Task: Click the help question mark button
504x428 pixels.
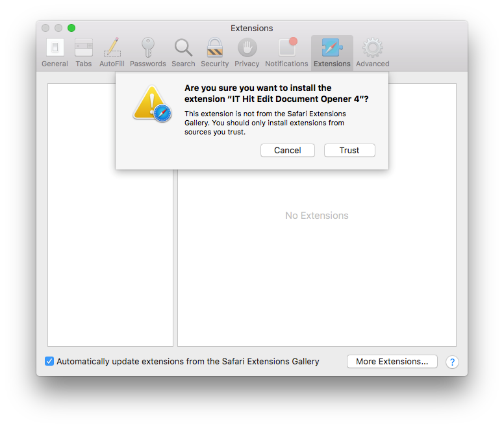Action: (x=452, y=362)
